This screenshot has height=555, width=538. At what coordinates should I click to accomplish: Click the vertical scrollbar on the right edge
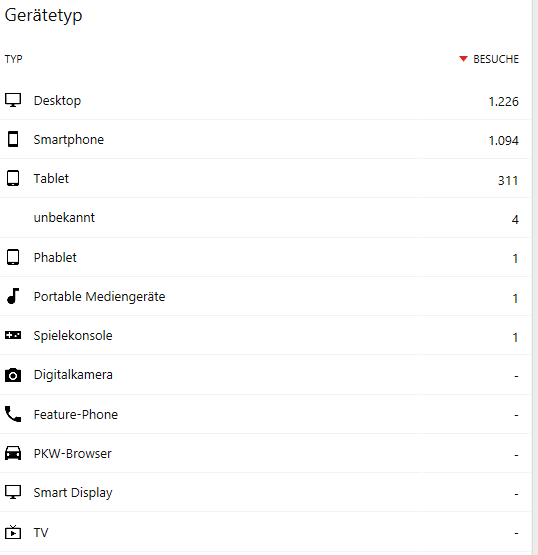pos(535,278)
